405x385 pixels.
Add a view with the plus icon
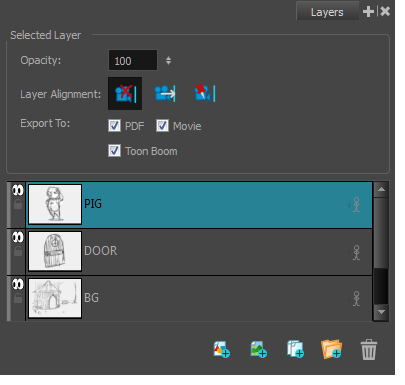click(x=368, y=12)
